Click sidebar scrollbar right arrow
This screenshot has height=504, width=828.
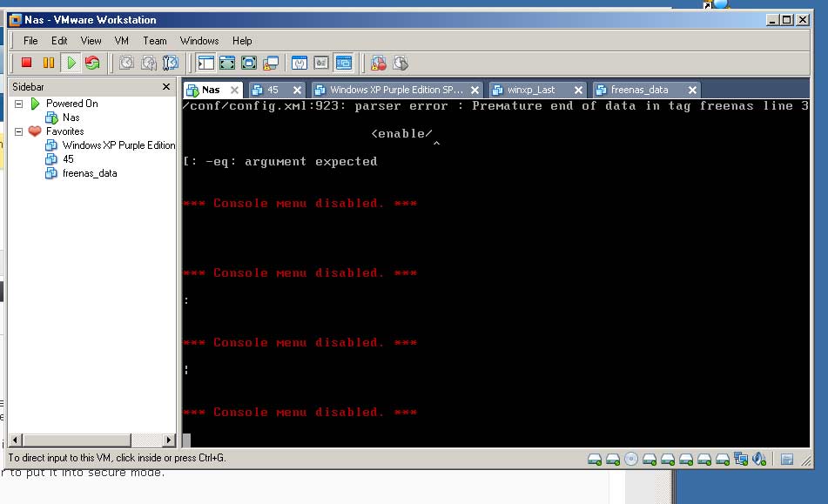point(169,440)
